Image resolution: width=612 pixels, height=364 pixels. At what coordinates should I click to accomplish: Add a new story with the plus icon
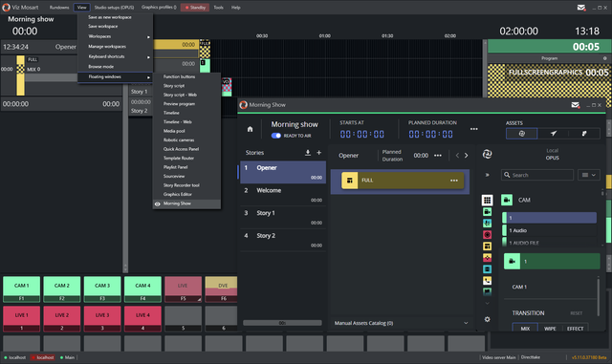[318, 153]
